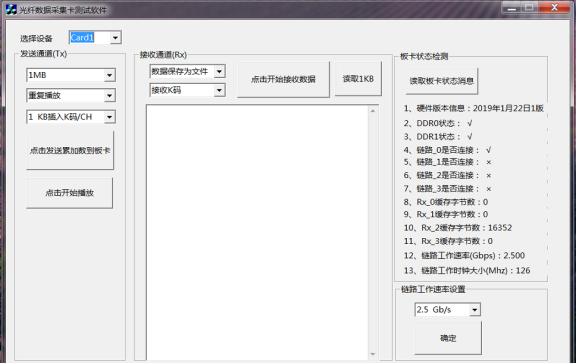
Task: Click the Card1 device text field
Action: [x=90, y=37]
